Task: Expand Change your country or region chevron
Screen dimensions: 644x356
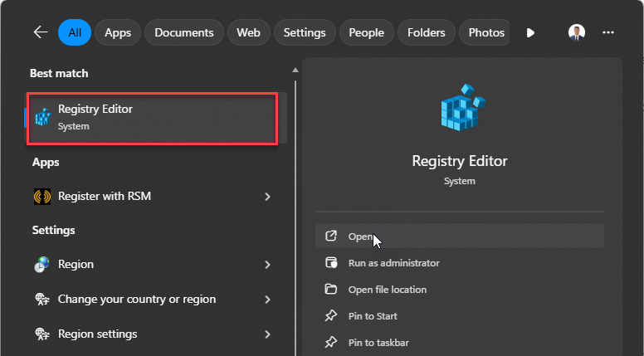Action: coord(267,300)
